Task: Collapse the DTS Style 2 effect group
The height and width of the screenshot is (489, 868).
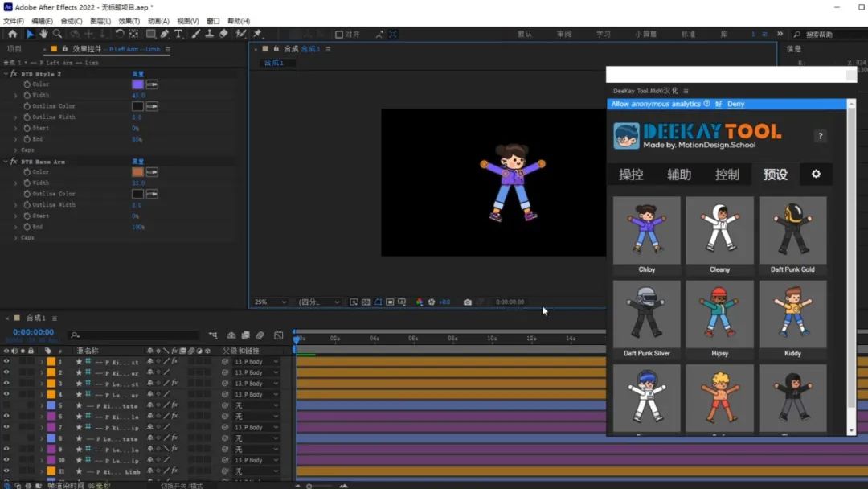Action: tap(6, 74)
